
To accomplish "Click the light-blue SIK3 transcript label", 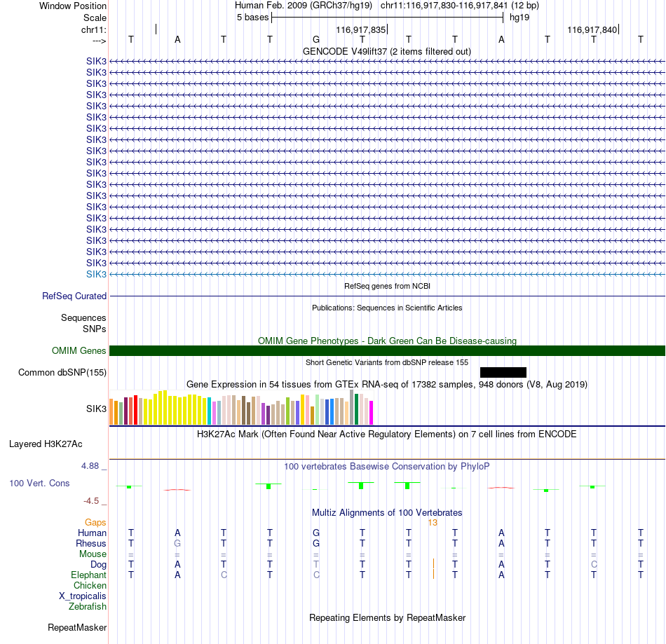I will tap(97, 274).
